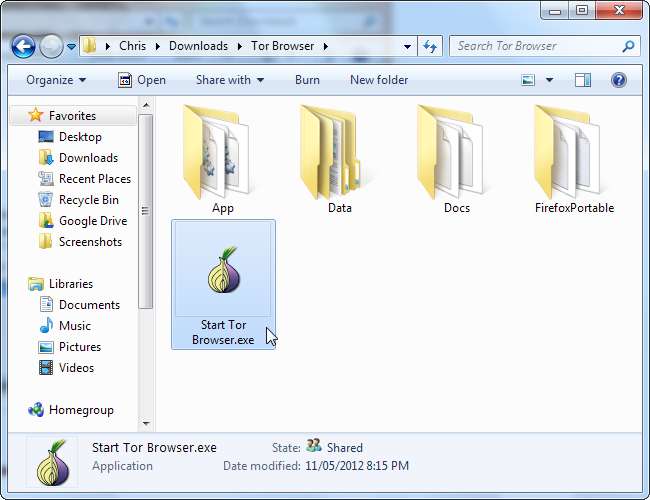Open Recycle Bin in Favorites
650x500 pixels.
[x=89, y=200]
